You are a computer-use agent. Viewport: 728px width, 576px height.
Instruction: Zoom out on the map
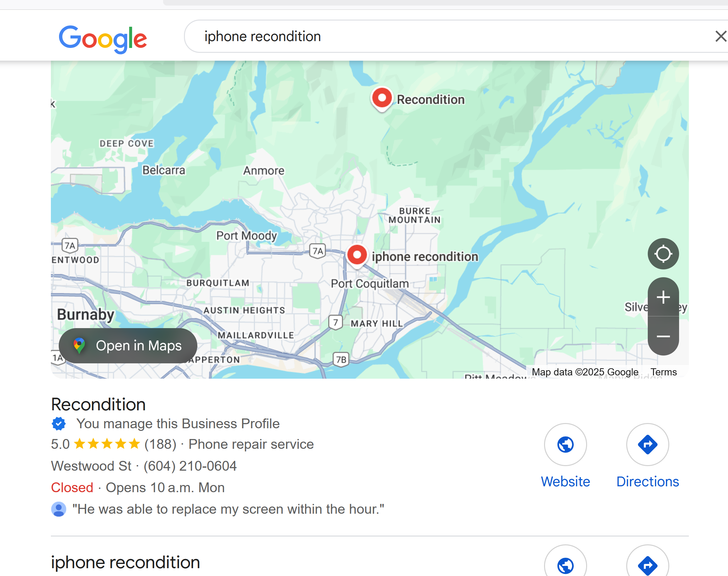pos(663,336)
